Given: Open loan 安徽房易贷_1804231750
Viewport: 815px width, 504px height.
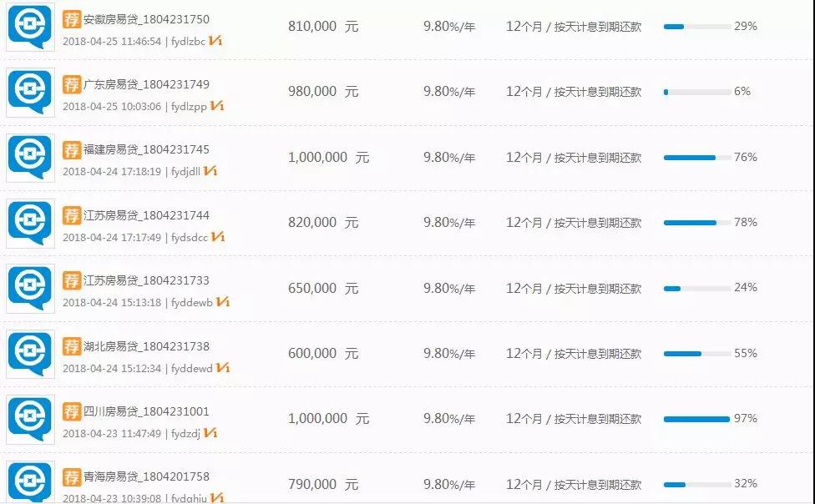Looking at the screenshot, I should pos(146,19).
